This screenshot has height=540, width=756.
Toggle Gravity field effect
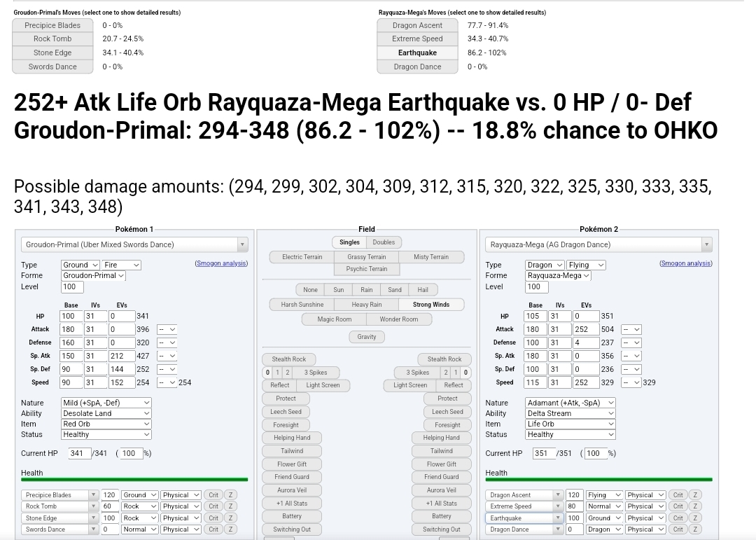(367, 337)
